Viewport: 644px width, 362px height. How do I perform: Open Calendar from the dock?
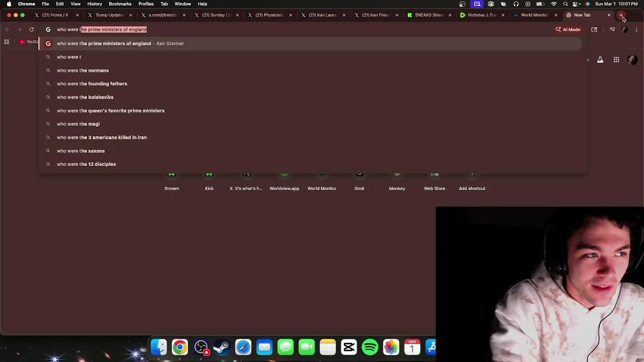[412, 347]
